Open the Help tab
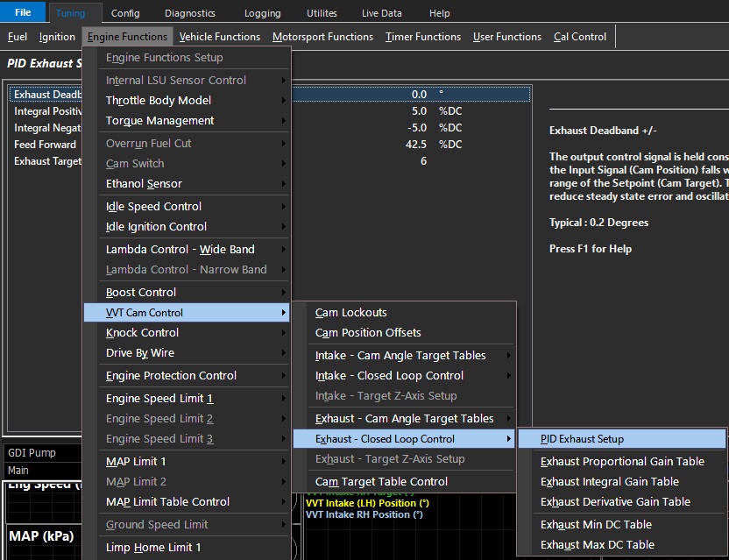Viewport: 729px width, 560px height. [x=439, y=13]
